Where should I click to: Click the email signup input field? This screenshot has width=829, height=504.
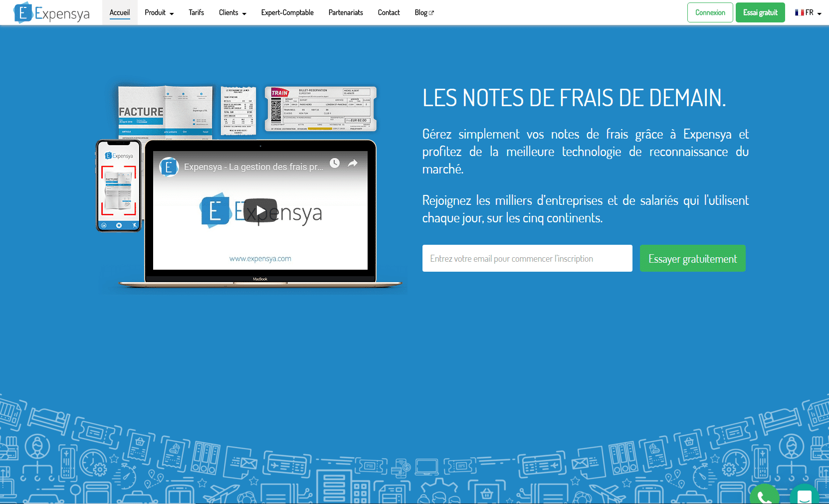pos(527,258)
